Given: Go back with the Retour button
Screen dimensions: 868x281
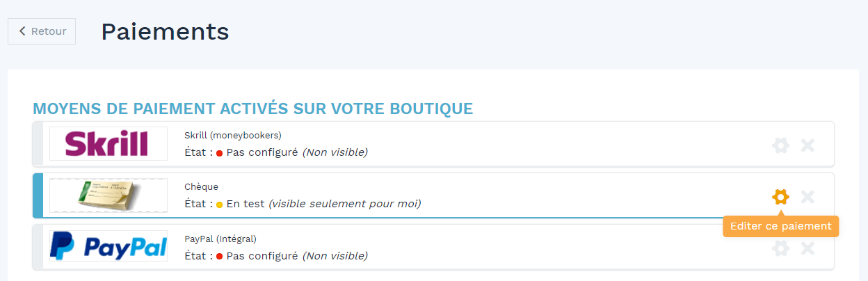Looking at the screenshot, I should [42, 31].
